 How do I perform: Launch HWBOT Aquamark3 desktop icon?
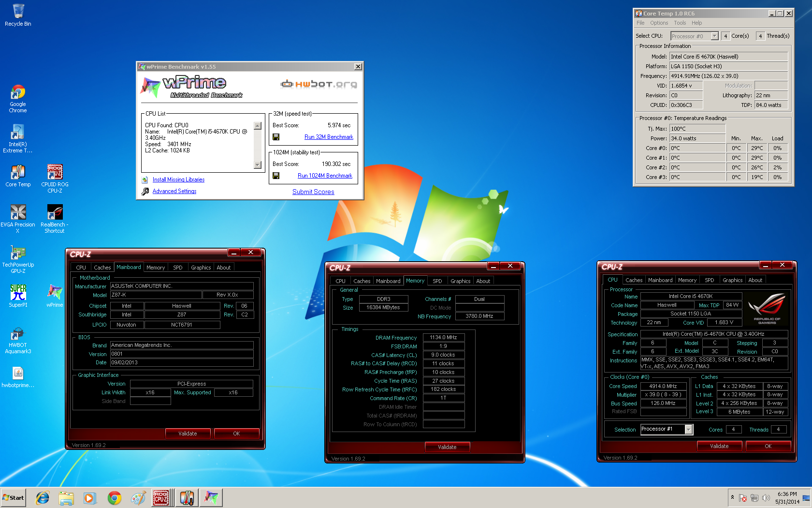click(x=18, y=340)
